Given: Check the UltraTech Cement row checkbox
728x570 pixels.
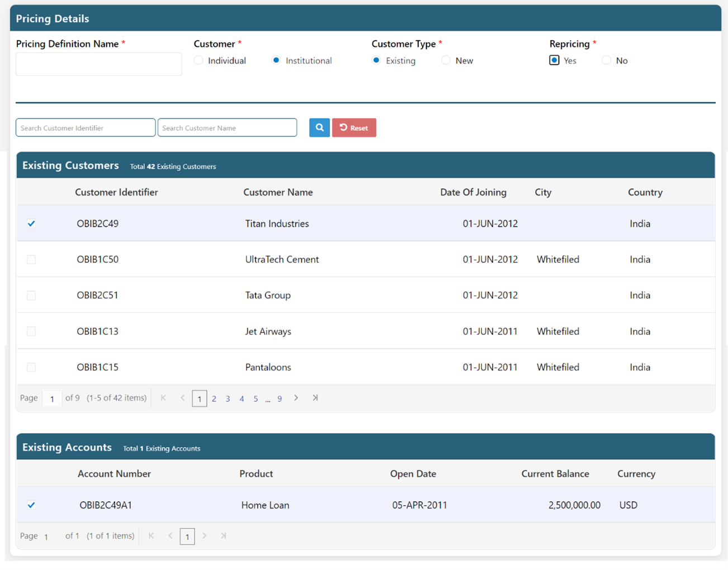Looking at the screenshot, I should [31, 259].
